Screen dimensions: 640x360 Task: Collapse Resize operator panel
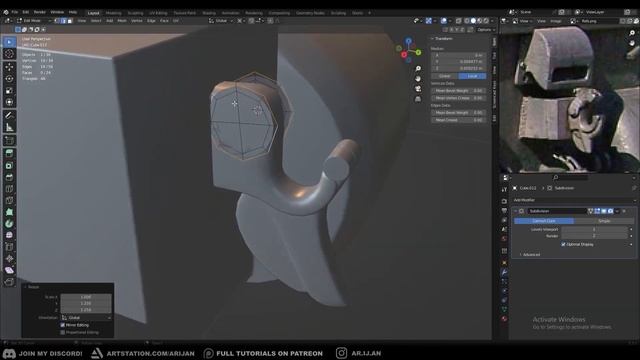[x=32, y=287]
